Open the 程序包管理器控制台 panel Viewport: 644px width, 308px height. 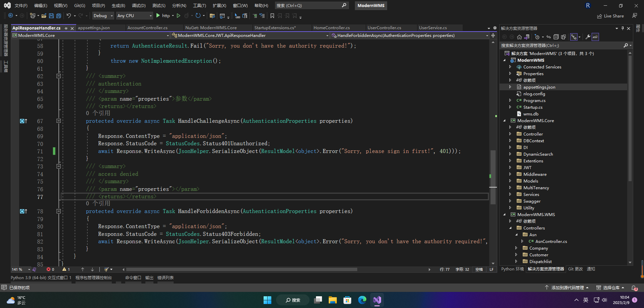pos(93,278)
